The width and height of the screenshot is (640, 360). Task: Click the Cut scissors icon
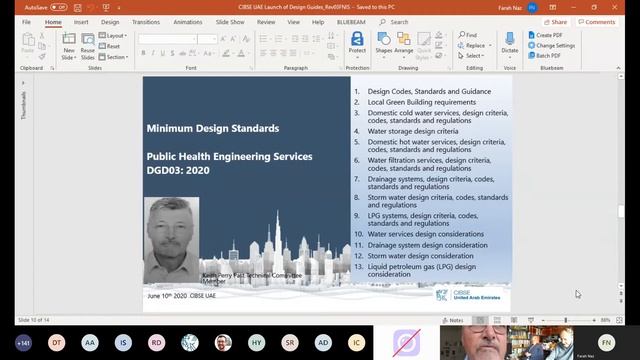pyautogui.click(x=42, y=36)
